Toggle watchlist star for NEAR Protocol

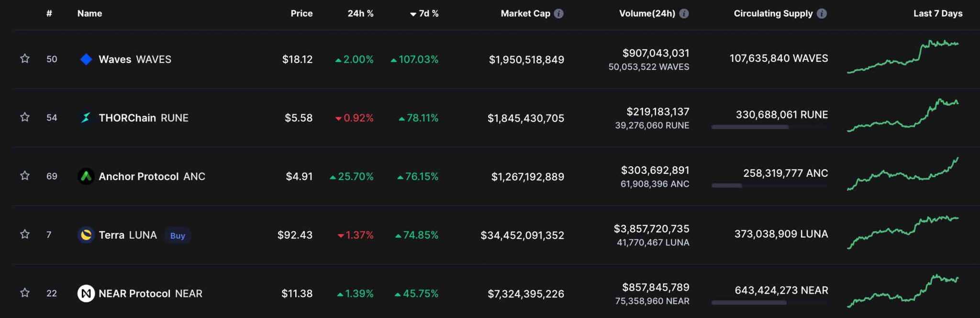pyautogui.click(x=25, y=293)
